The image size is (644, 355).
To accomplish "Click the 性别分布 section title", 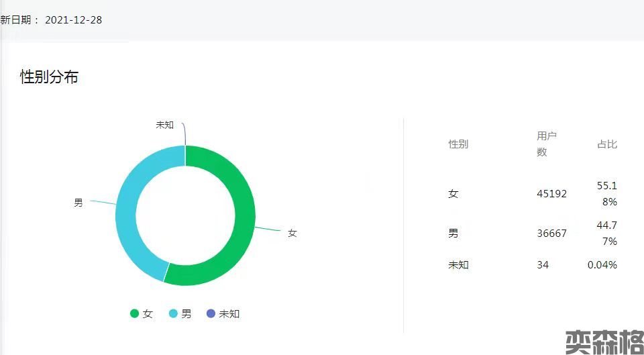I will [49, 77].
